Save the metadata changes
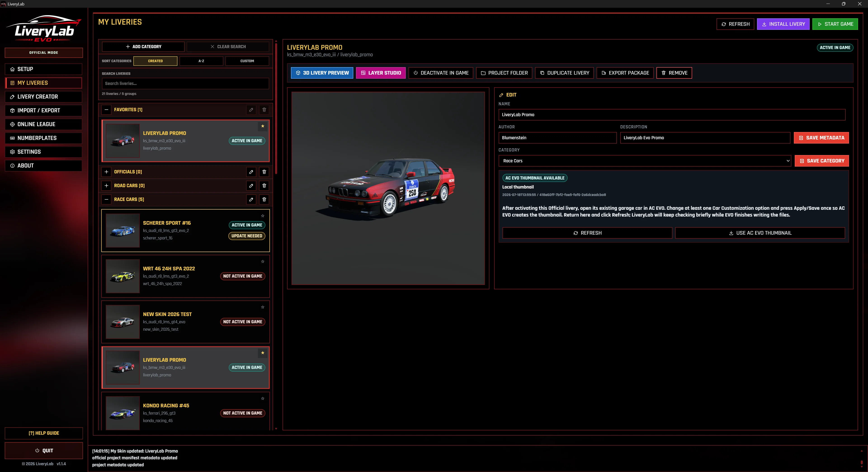This screenshot has height=472, width=868. (x=821, y=138)
